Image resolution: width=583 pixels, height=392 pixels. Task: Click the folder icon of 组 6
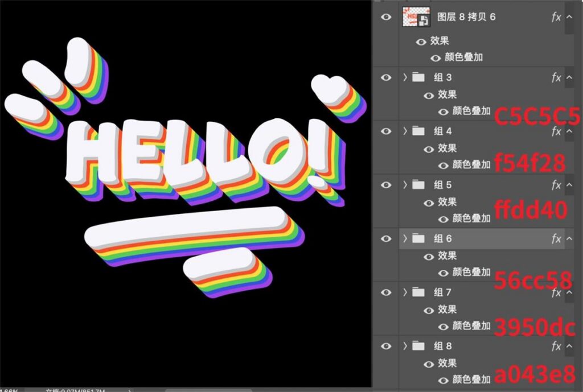[418, 238]
